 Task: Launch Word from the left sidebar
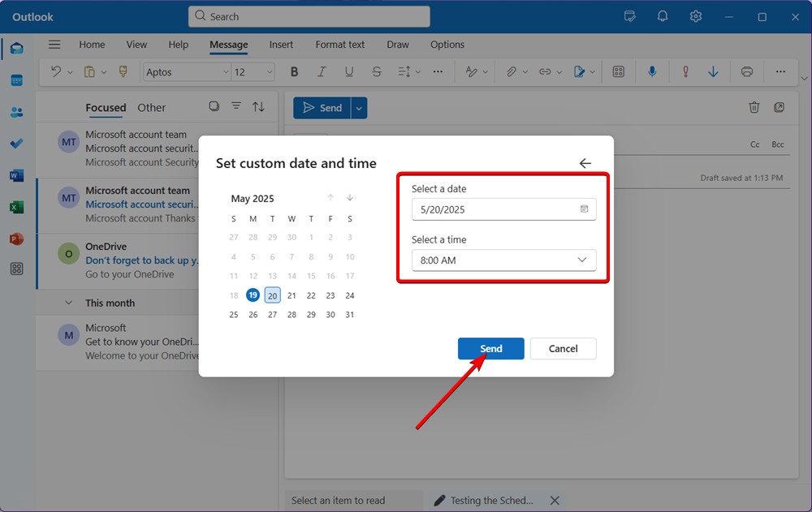[x=16, y=175]
